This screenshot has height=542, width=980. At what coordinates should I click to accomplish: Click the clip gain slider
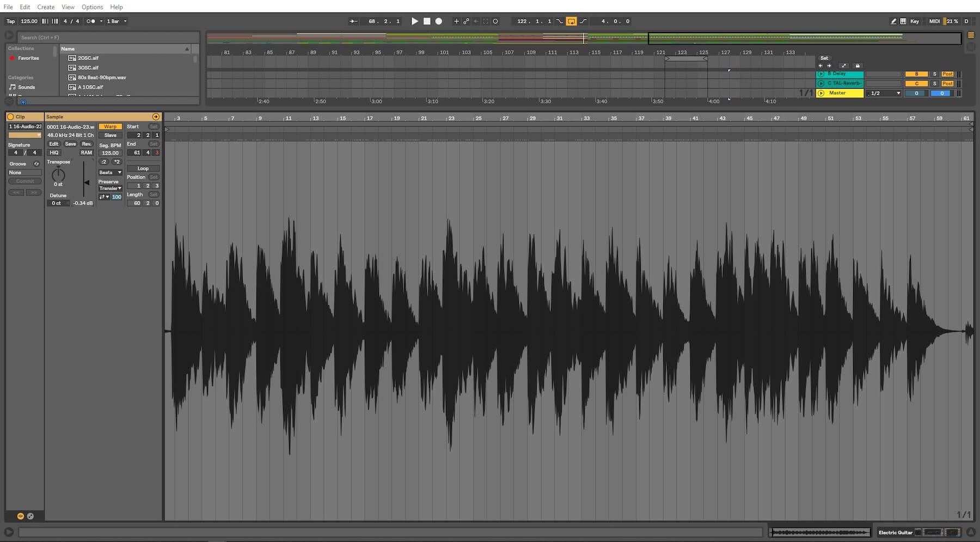coord(85,179)
